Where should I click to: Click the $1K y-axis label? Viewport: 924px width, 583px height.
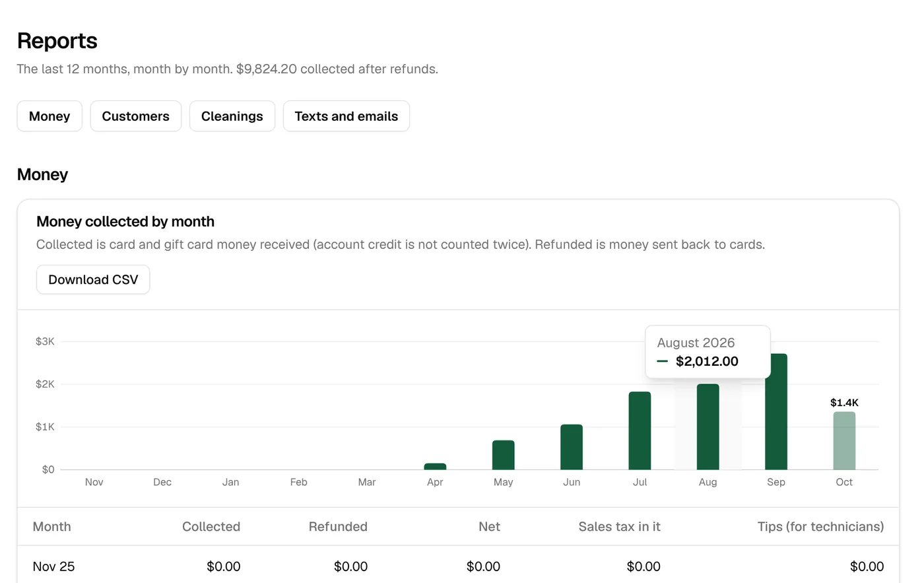(45, 427)
